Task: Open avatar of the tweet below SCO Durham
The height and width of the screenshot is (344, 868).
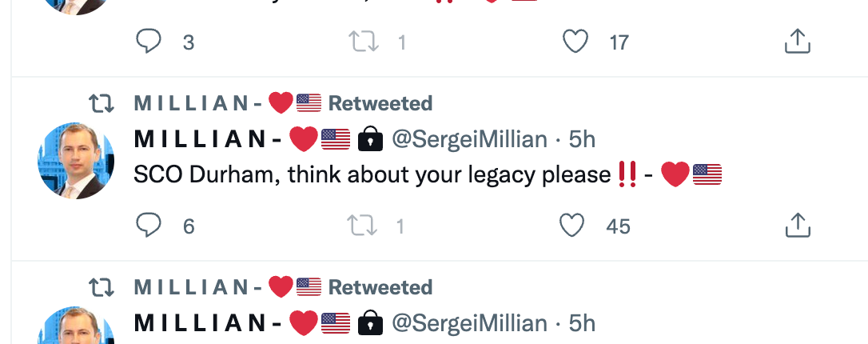Action: tap(76, 330)
